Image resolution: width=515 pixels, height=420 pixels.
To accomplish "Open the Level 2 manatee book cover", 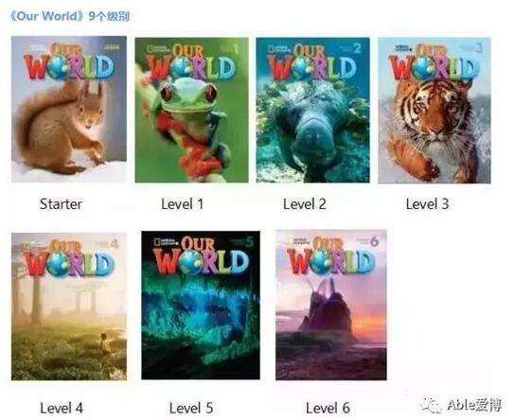I will click(x=313, y=110).
